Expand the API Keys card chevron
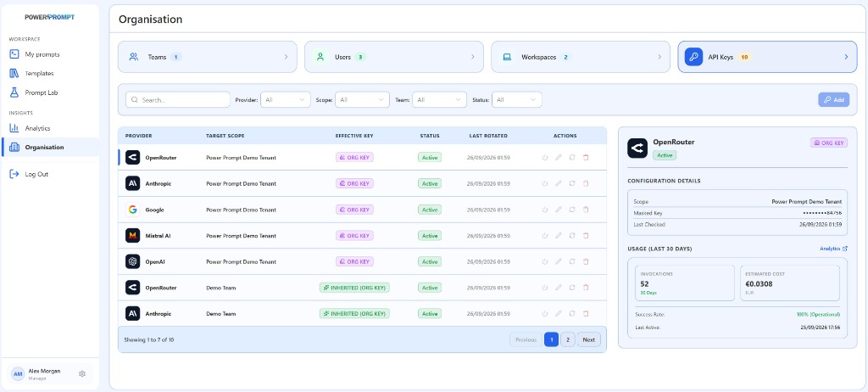868x392 pixels. point(846,57)
